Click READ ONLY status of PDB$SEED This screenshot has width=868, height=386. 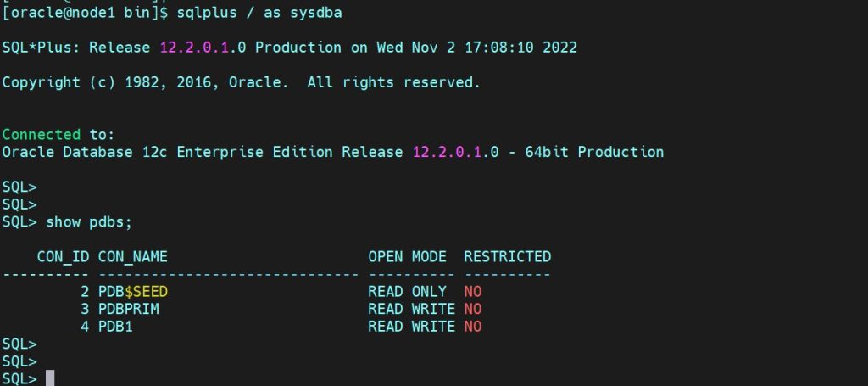[407, 291]
